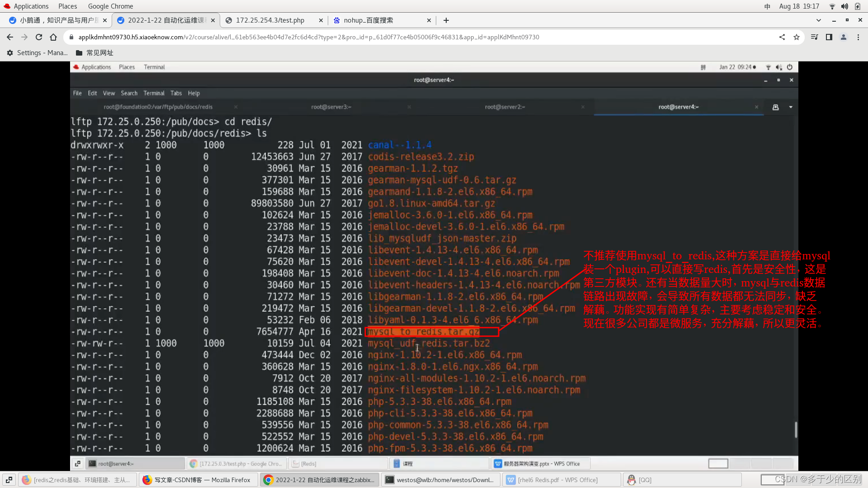Click the Jan 22 09:24 clock in video

pyautogui.click(x=737, y=67)
